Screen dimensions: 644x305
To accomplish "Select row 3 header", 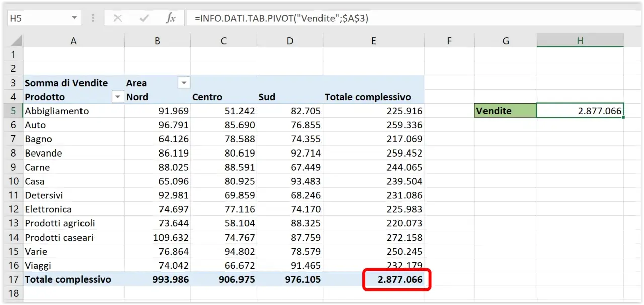I will [14, 83].
